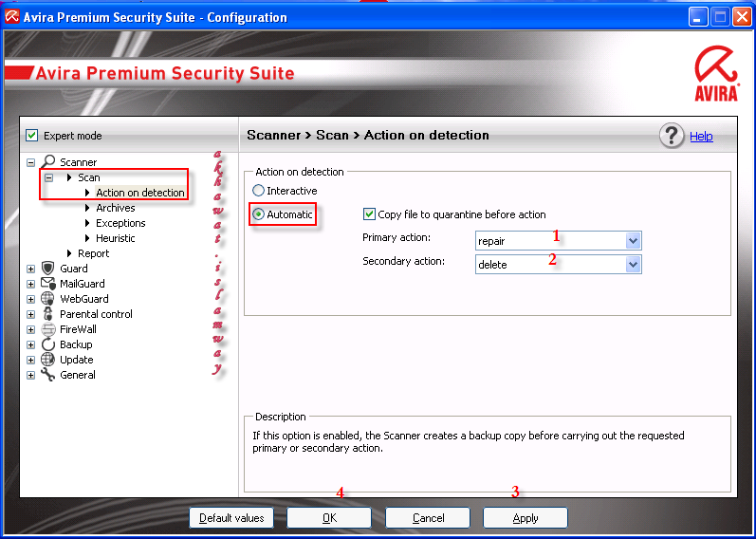Image resolution: width=756 pixels, height=539 pixels.
Task: Expand the Backup tree node
Action: pyautogui.click(x=31, y=344)
